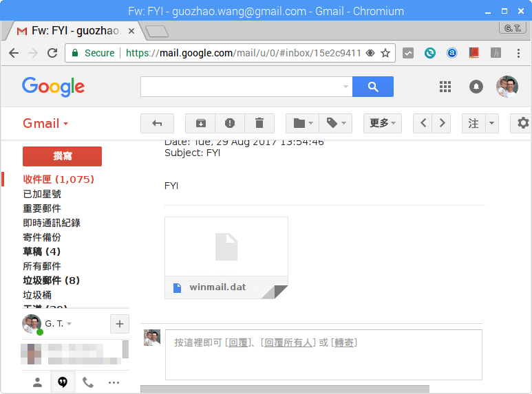
Task: Open 垃圾郵件 (8) spam folder
Action: 51,281
